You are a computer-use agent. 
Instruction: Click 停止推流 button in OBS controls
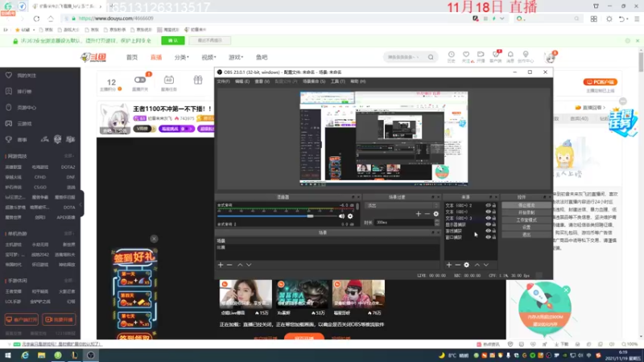tap(526, 205)
